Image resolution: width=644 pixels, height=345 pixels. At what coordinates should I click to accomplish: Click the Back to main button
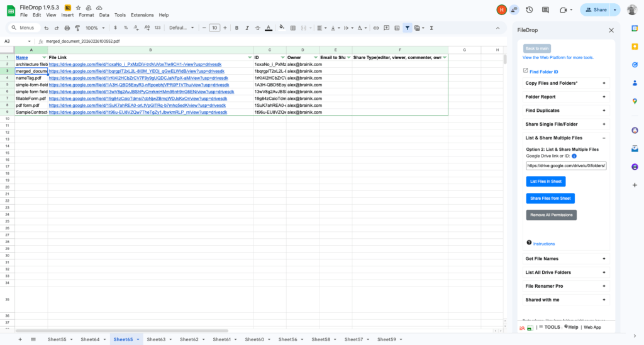click(537, 48)
